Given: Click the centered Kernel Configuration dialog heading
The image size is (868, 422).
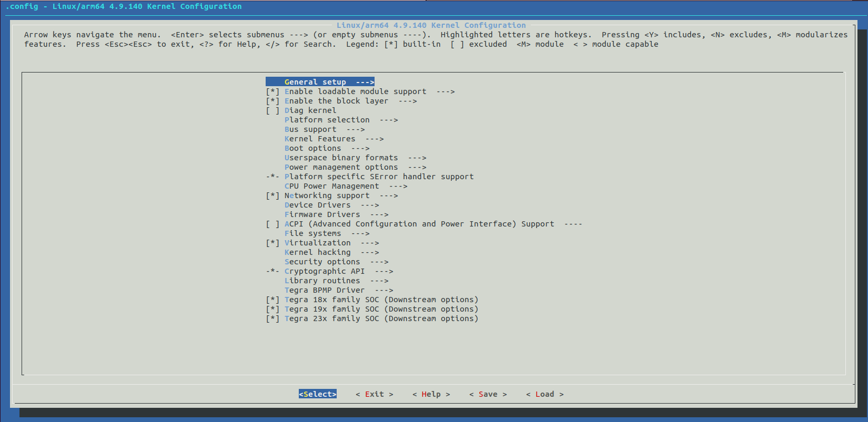Looking at the screenshot, I should [x=431, y=25].
